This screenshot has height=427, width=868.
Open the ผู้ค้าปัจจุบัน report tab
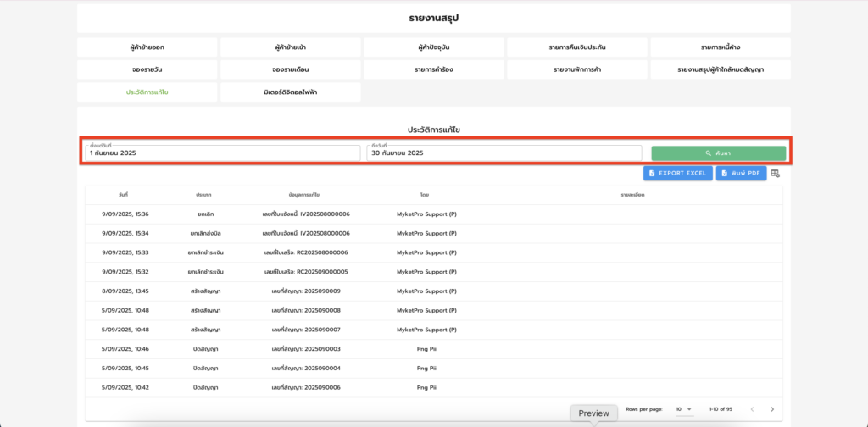point(434,47)
